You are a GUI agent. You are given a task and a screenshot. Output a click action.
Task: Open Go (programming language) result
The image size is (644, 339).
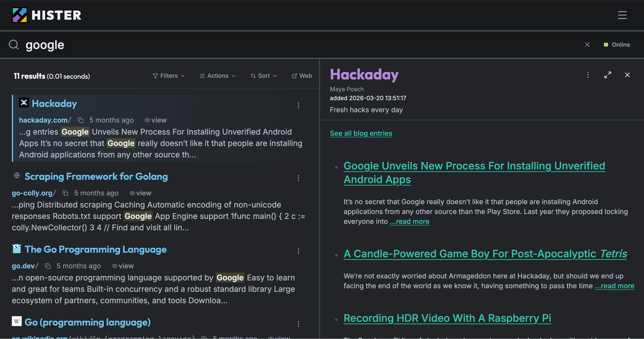(87, 322)
